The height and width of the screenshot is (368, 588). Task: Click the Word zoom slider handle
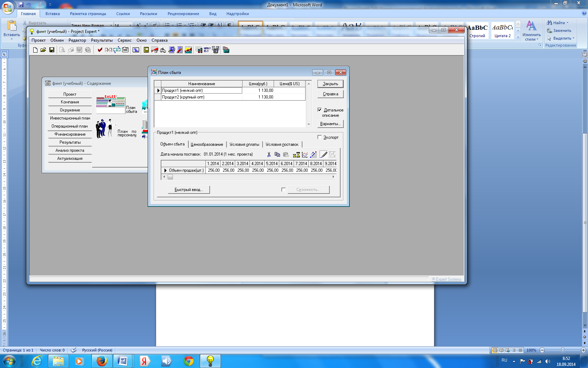pos(562,350)
